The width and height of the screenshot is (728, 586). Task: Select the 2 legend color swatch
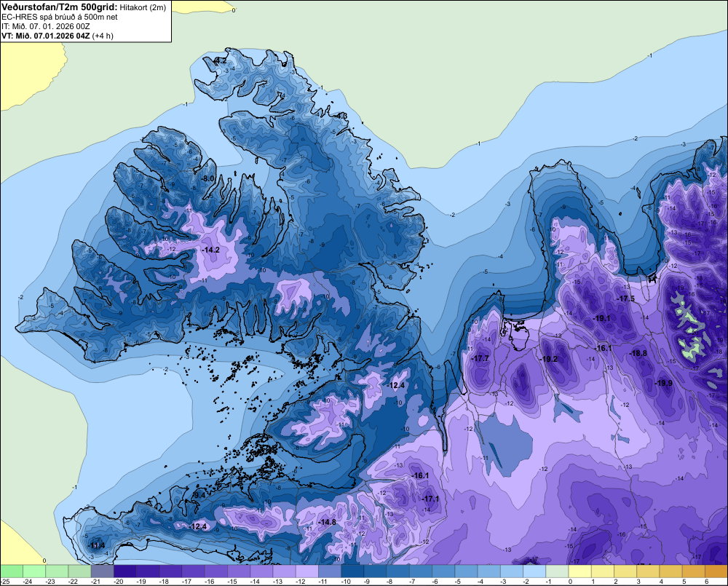click(x=625, y=571)
